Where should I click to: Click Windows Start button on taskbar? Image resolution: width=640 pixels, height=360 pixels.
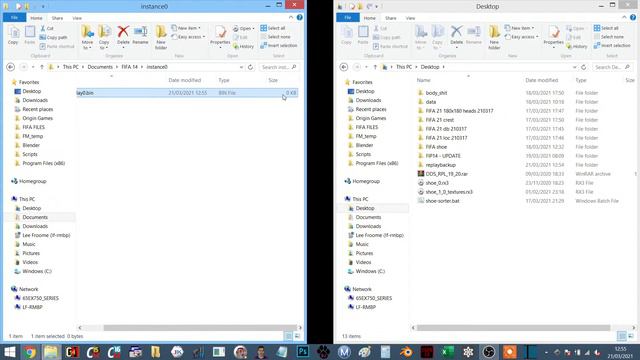(x=9, y=351)
